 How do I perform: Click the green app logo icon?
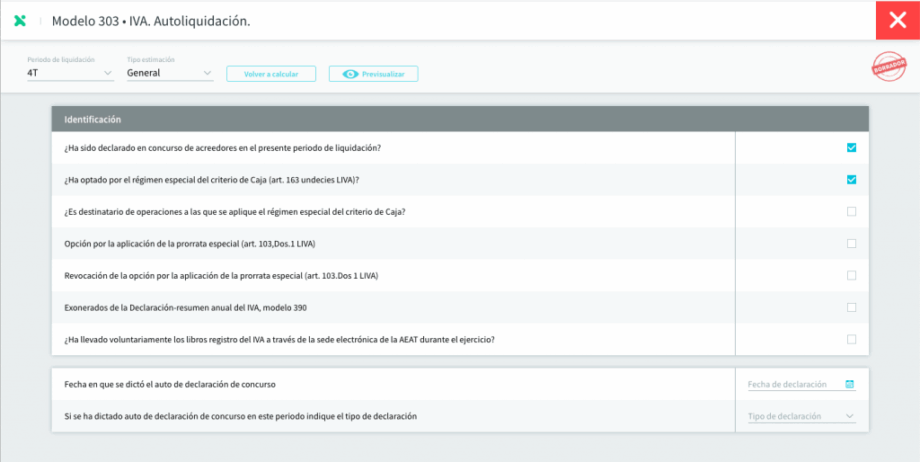tap(20, 21)
